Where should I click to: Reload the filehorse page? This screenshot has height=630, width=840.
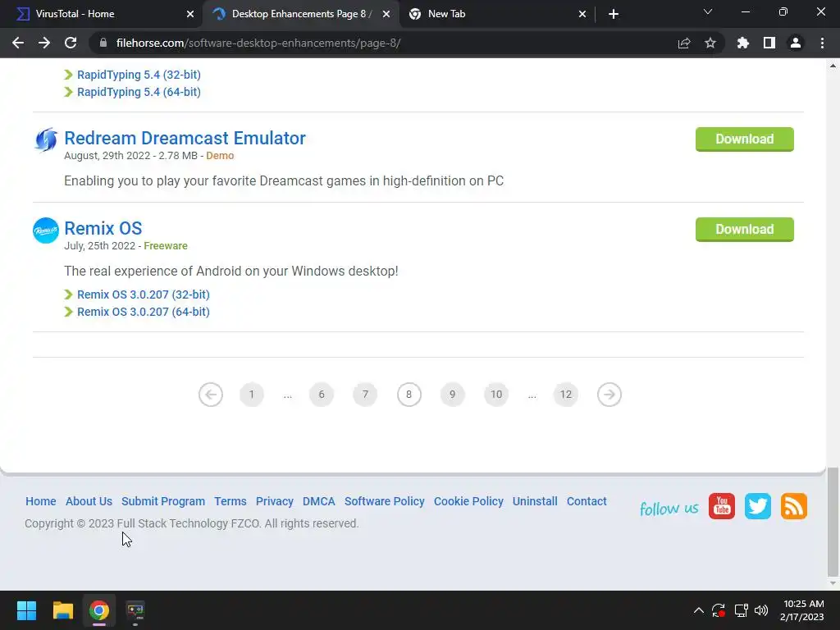(71, 43)
